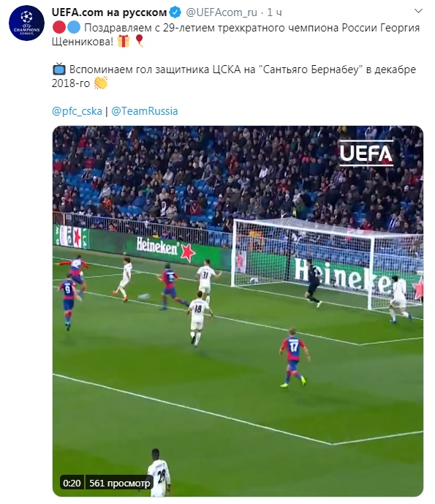Click the red circle emoji
This screenshot has width=435, height=504.
coord(59,28)
